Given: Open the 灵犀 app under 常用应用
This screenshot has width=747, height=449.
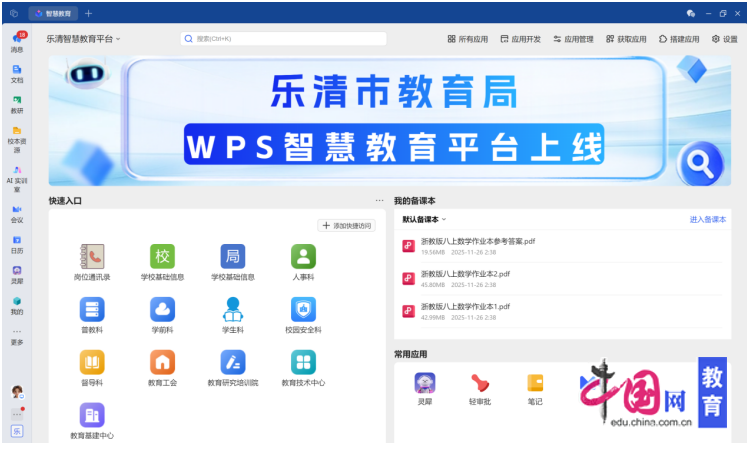Looking at the screenshot, I should tap(425, 384).
